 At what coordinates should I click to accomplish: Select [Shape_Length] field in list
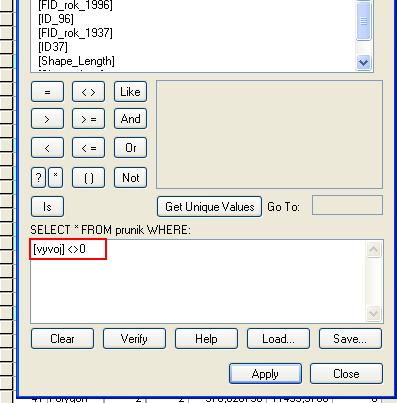coord(76,61)
